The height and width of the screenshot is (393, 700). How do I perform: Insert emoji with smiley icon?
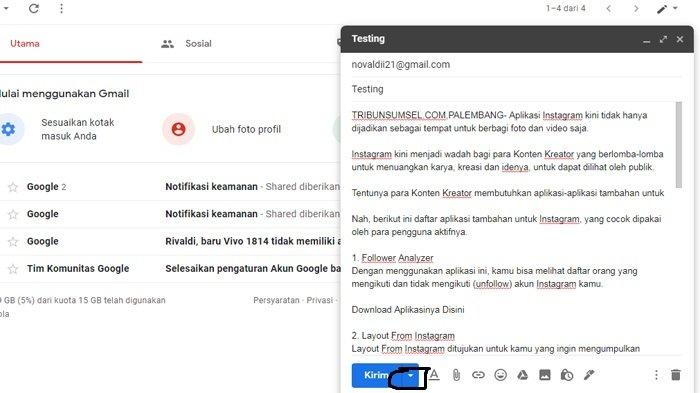point(500,375)
